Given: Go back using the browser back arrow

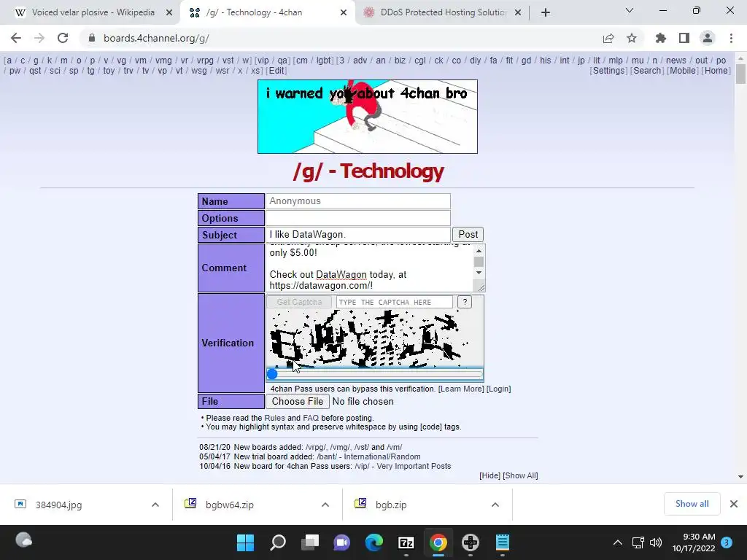Looking at the screenshot, I should 16,38.
